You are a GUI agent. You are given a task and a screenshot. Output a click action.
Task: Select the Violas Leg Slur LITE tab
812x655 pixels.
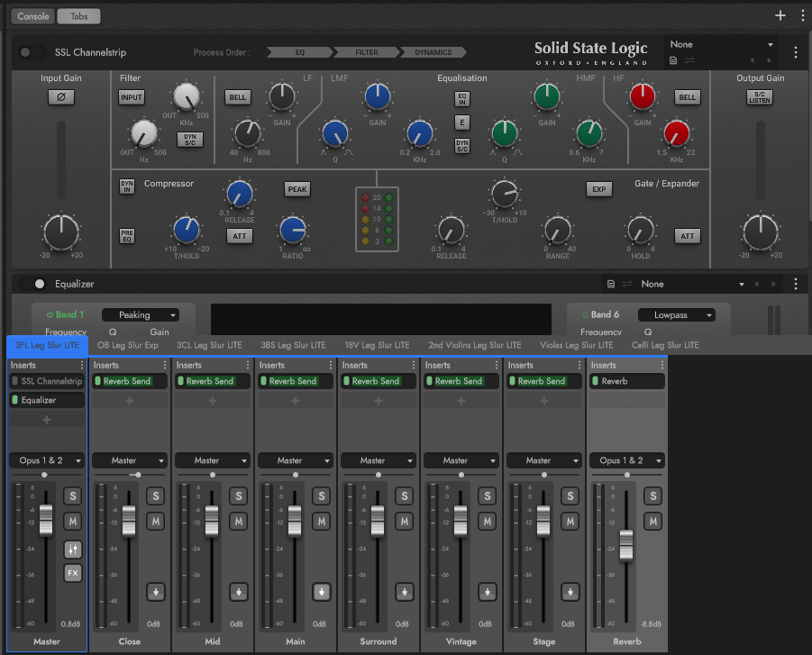click(x=576, y=345)
